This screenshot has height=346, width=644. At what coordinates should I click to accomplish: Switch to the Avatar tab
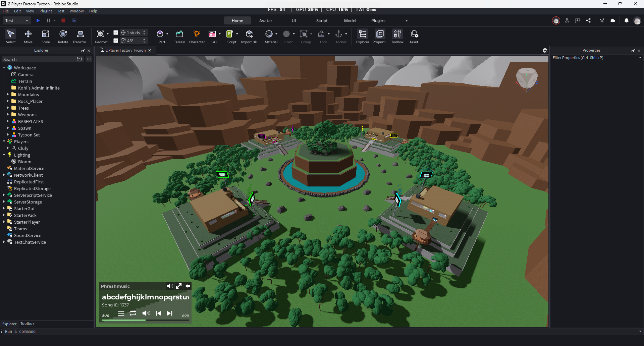(266, 20)
